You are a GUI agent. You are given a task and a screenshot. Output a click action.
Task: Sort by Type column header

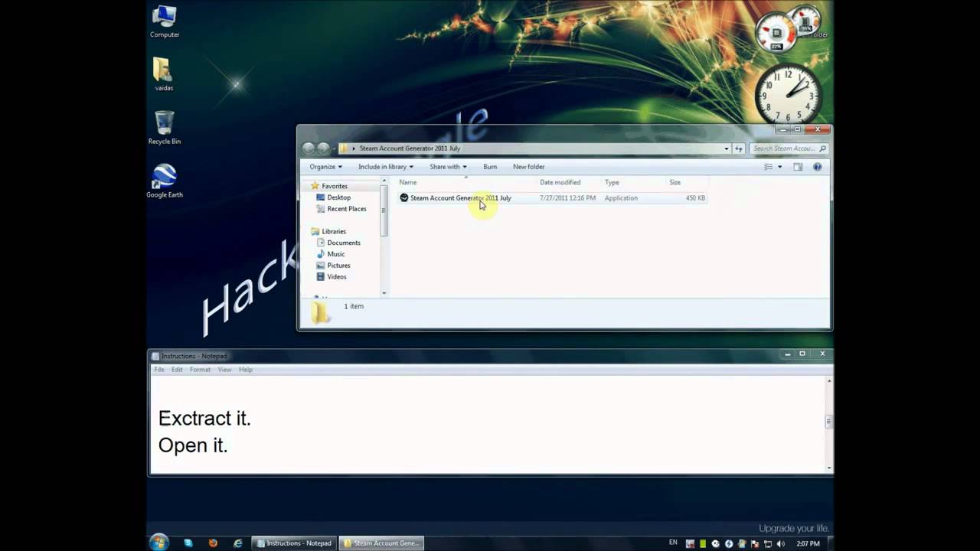click(612, 182)
